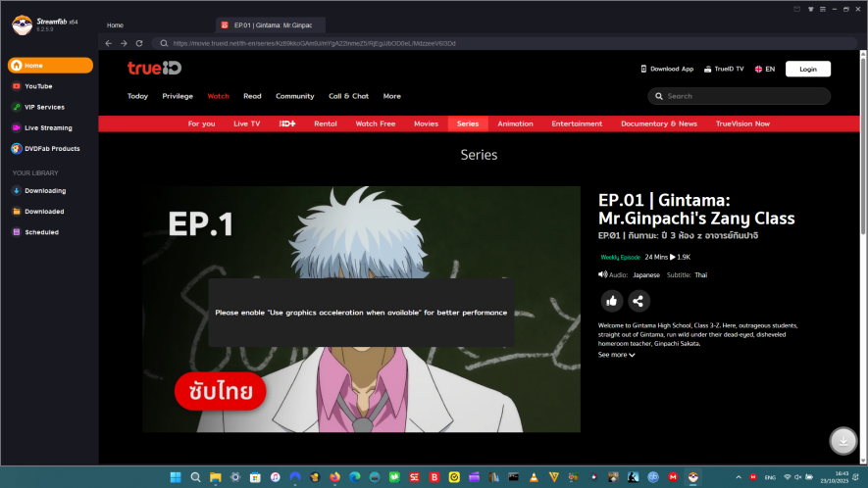Image resolution: width=868 pixels, height=488 pixels.
Task: Show hidden system tray icons
Action: 739,477
